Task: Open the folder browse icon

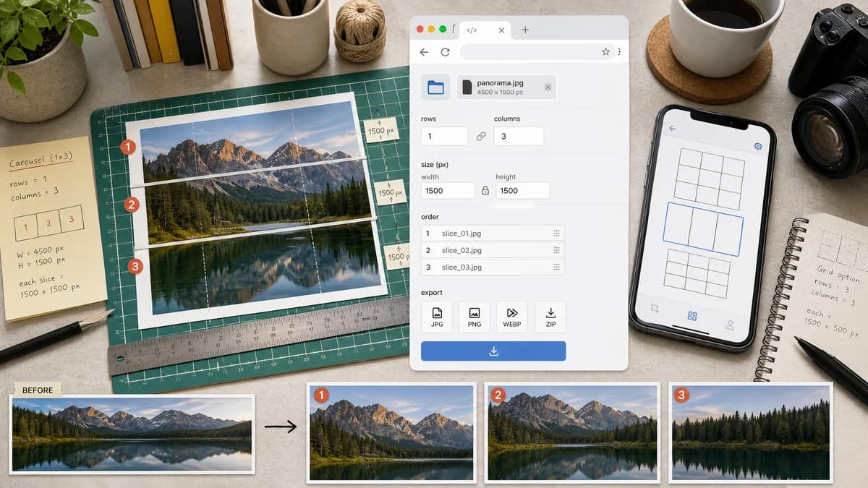Action: click(435, 87)
